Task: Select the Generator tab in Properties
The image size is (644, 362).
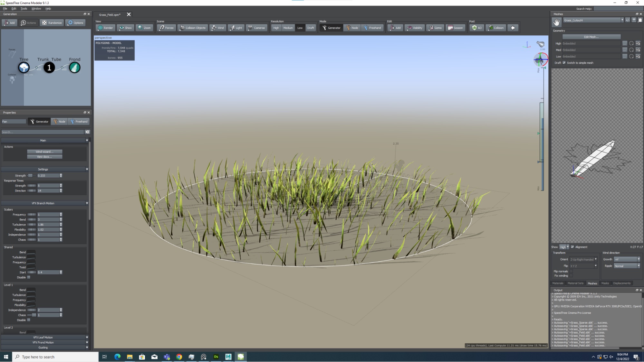Action: click(39, 122)
